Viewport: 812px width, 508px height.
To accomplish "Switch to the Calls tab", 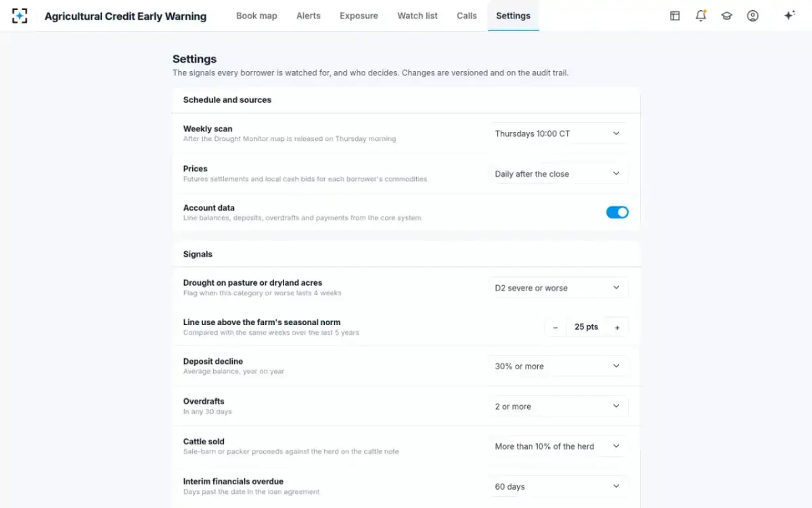I will 467,16.
